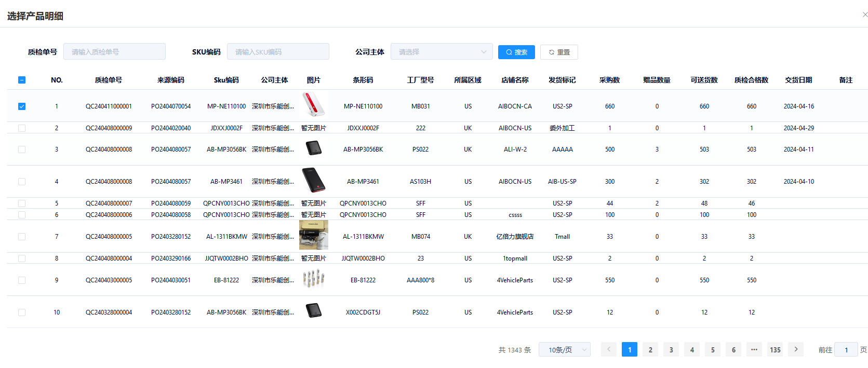This screenshot has width=868, height=368.
Task: Open the company entity dropdown
Action: (x=442, y=52)
